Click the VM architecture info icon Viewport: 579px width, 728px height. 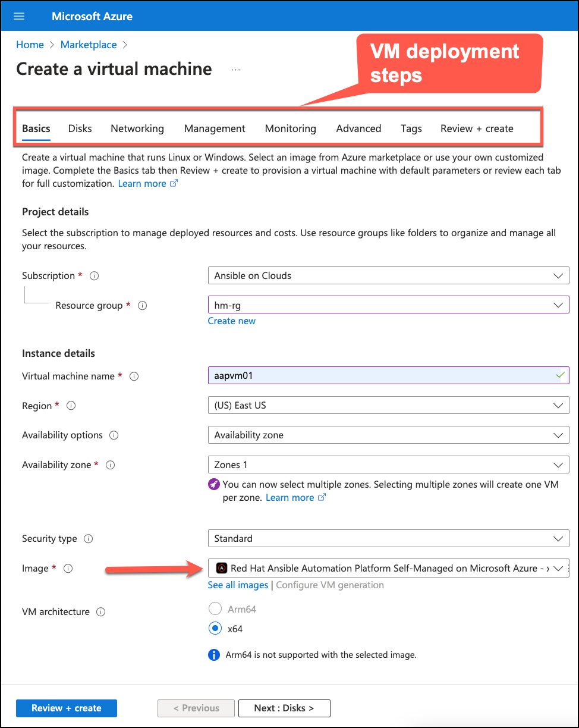click(x=100, y=612)
